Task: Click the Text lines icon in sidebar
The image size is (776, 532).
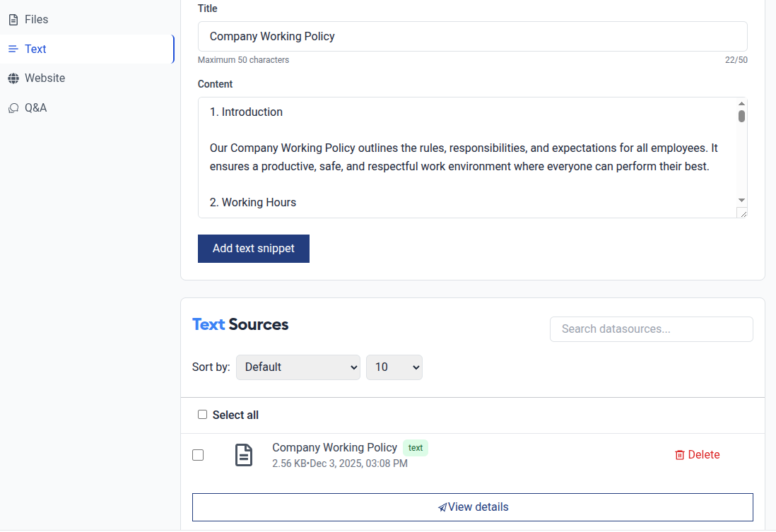Action: coord(13,49)
